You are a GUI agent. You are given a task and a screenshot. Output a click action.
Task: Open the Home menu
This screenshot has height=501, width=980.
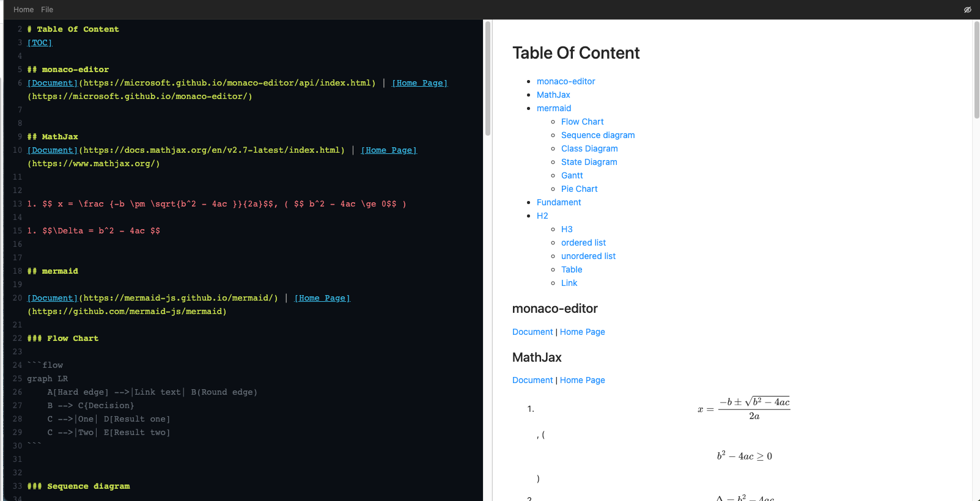[x=23, y=9]
